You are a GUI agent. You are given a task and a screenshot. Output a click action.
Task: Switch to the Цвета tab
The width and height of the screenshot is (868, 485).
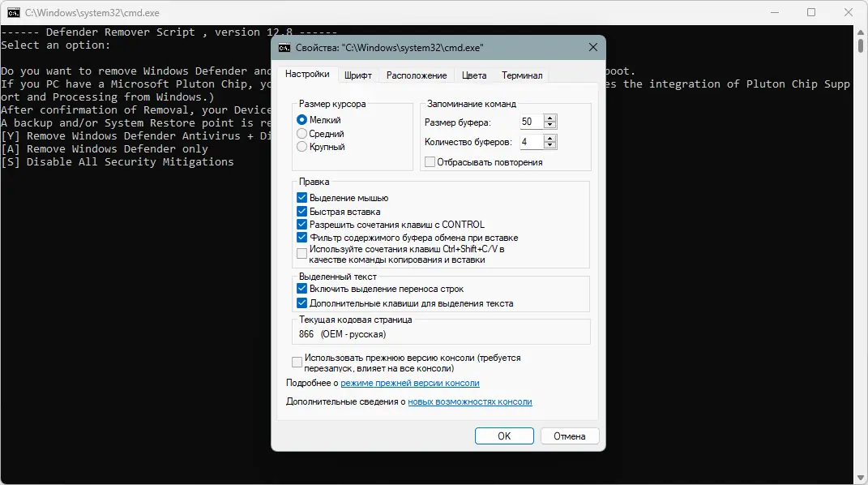click(474, 75)
